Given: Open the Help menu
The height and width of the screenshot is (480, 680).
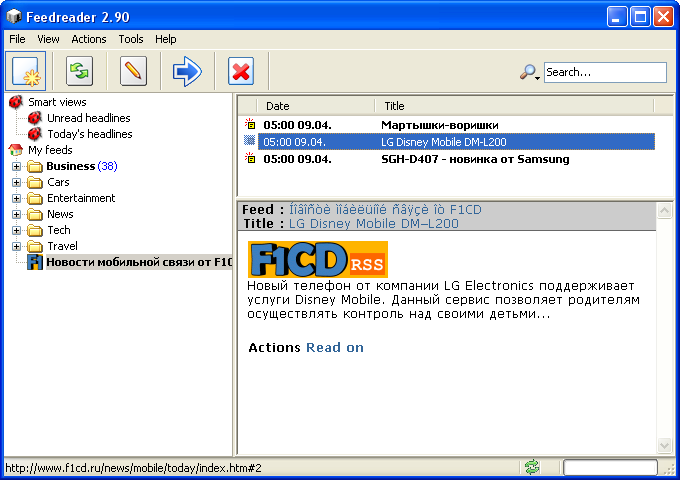Looking at the screenshot, I should pyautogui.click(x=166, y=39).
